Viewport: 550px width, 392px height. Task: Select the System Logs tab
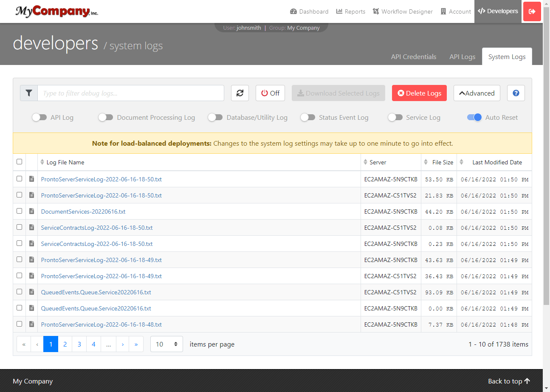[x=507, y=56]
